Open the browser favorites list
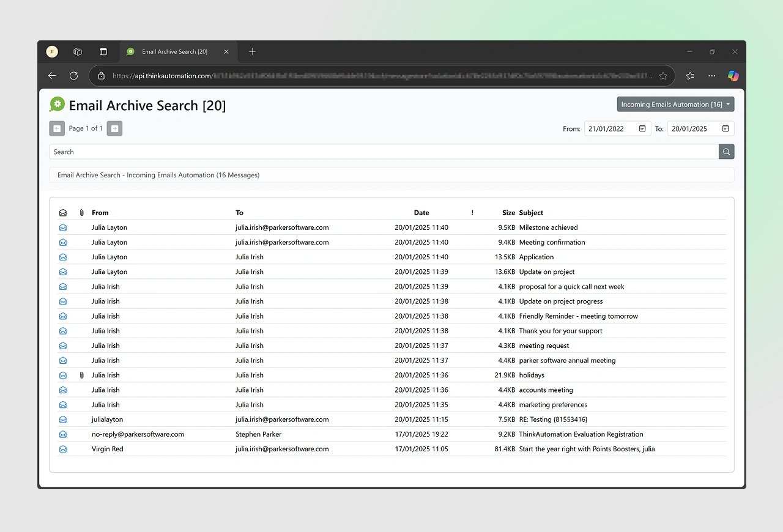Image resolution: width=783 pixels, height=532 pixels. pos(690,76)
